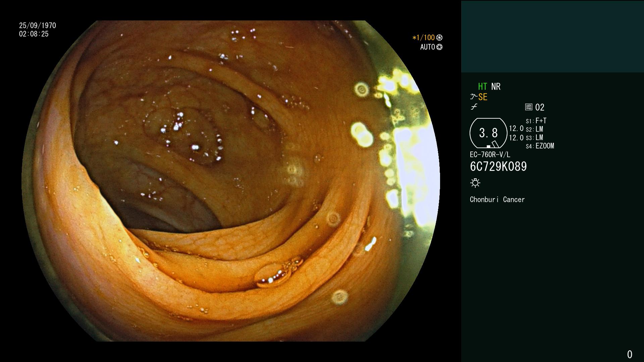Viewport: 644px width, 362px height.
Task: Click the upper 12.0 value
Action: [x=516, y=129]
